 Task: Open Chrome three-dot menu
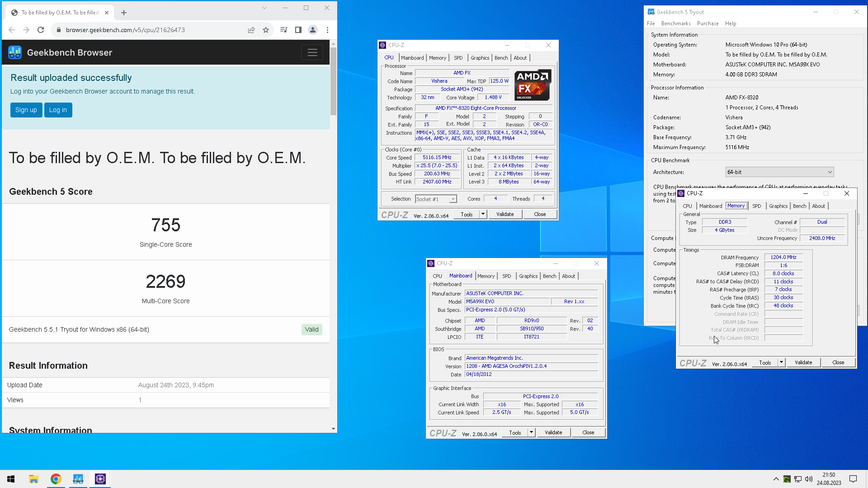click(x=327, y=30)
